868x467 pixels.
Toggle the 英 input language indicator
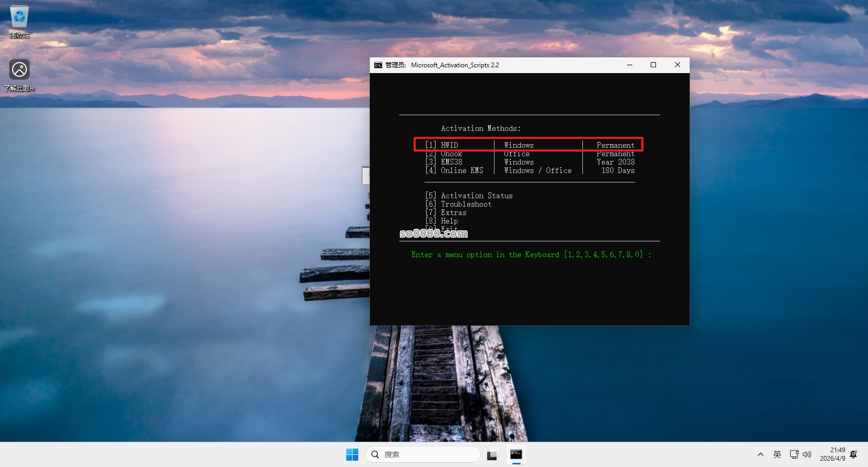tap(777, 454)
